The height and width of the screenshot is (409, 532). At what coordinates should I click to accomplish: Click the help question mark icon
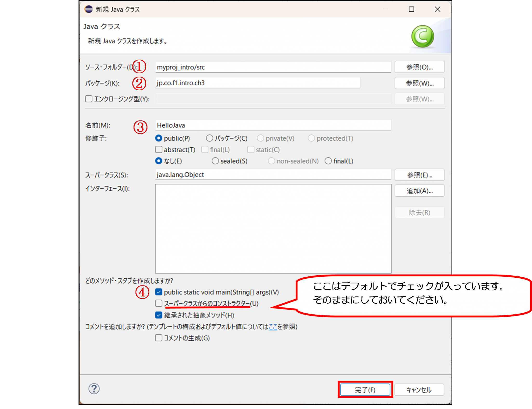[x=94, y=389]
